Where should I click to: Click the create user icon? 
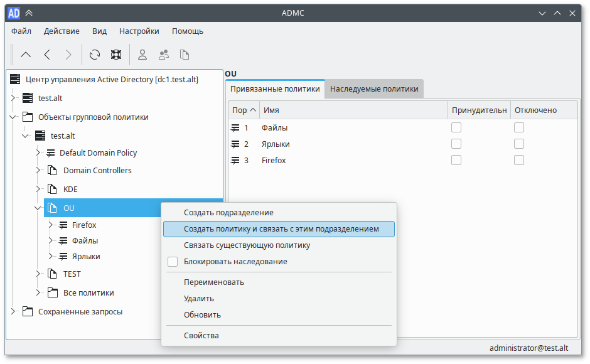(142, 55)
